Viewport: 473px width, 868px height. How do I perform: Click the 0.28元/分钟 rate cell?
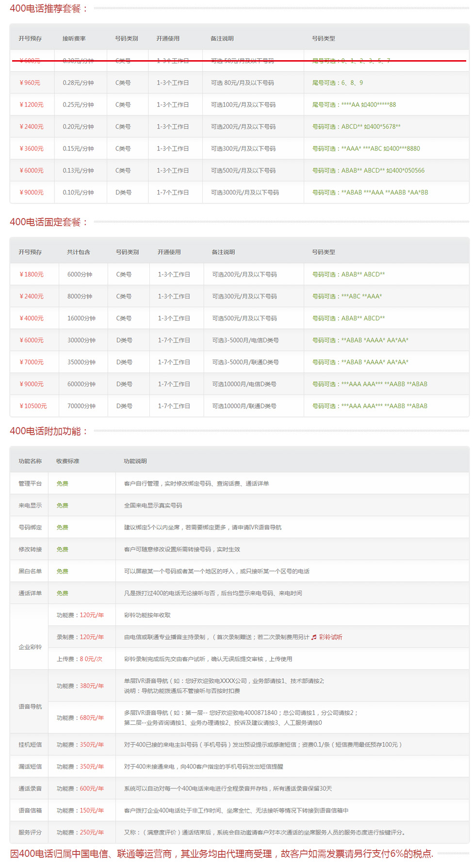tap(78, 83)
